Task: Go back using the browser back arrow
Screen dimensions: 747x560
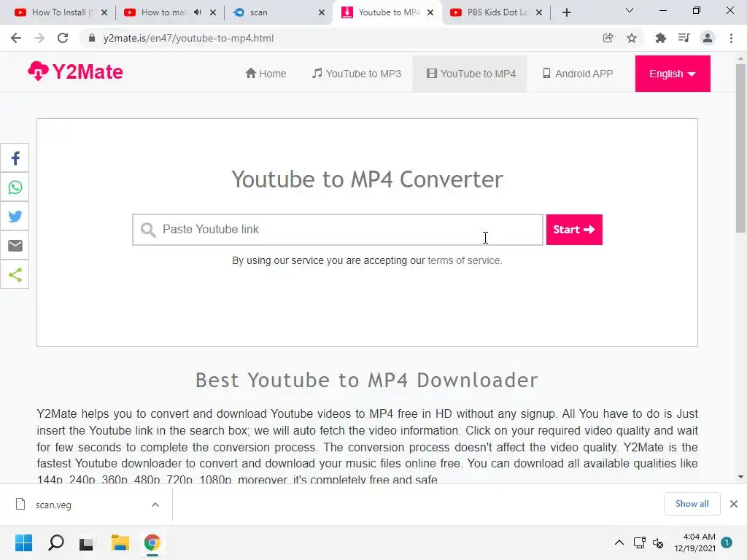Action: (16, 38)
